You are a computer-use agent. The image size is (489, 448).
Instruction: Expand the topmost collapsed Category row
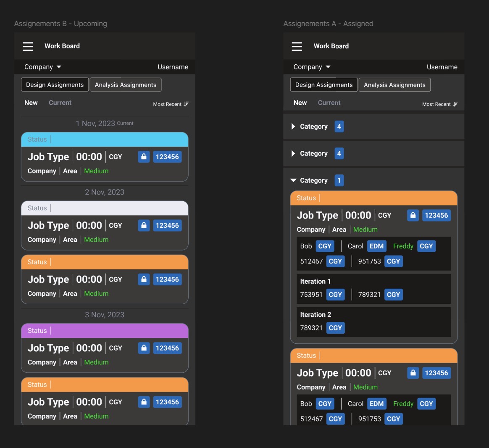(293, 126)
